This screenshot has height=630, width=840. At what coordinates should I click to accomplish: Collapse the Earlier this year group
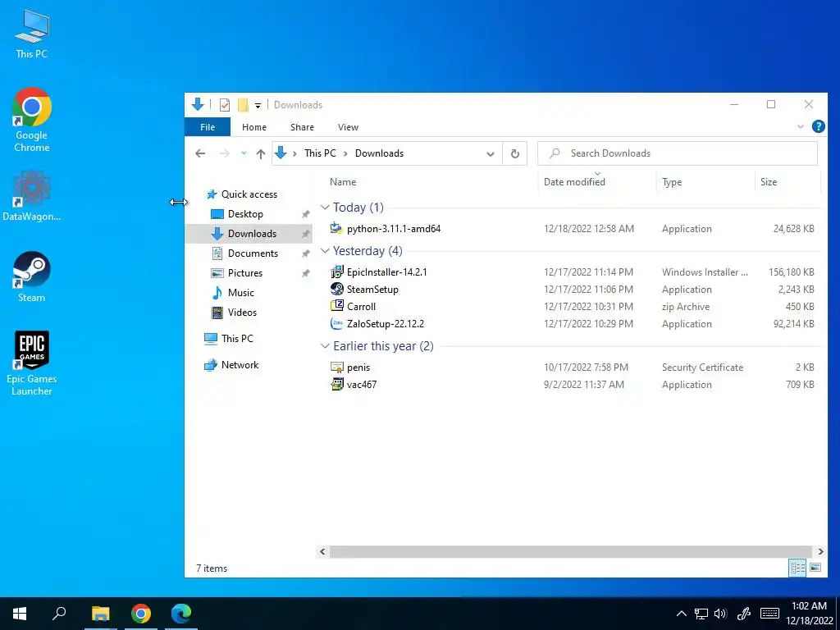325,346
